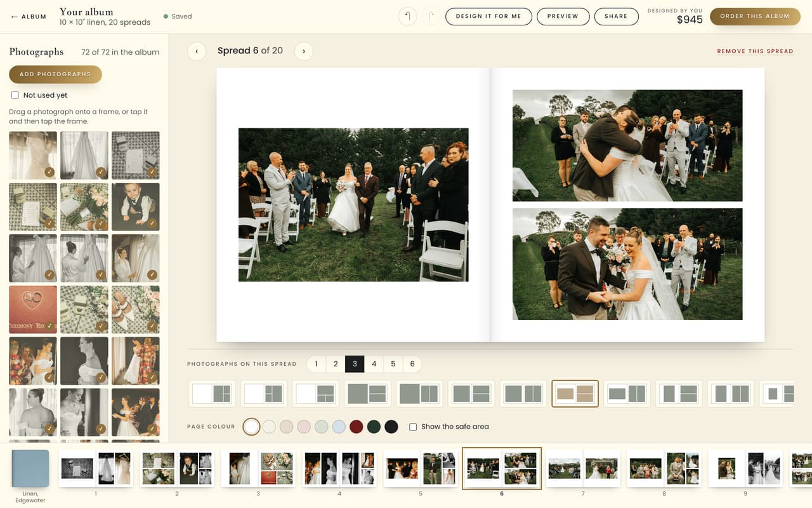The image size is (812, 508).
Task: Pick the wedding rings on red book photo
Action: pos(33,310)
